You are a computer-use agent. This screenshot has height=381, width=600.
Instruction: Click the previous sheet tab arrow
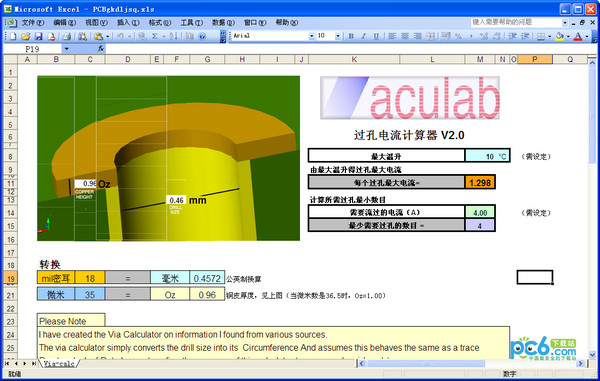pyautogui.click(x=16, y=363)
